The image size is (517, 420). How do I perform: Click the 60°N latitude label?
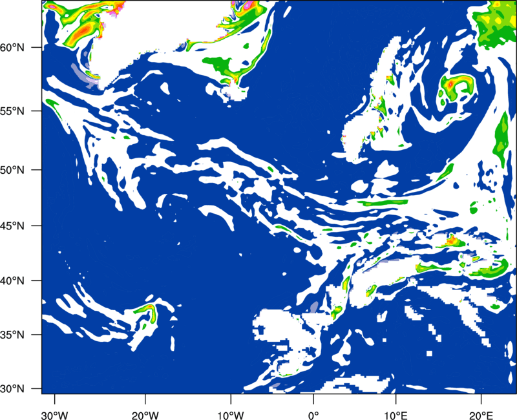pyautogui.click(x=12, y=48)
